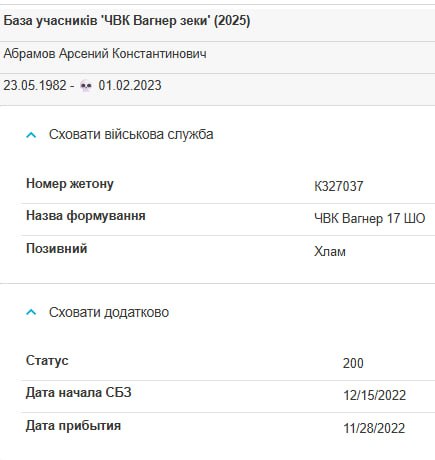Click arrival date 11/28/2022
Viewport: 435px width, 460px height.
(x=374, y=428)
